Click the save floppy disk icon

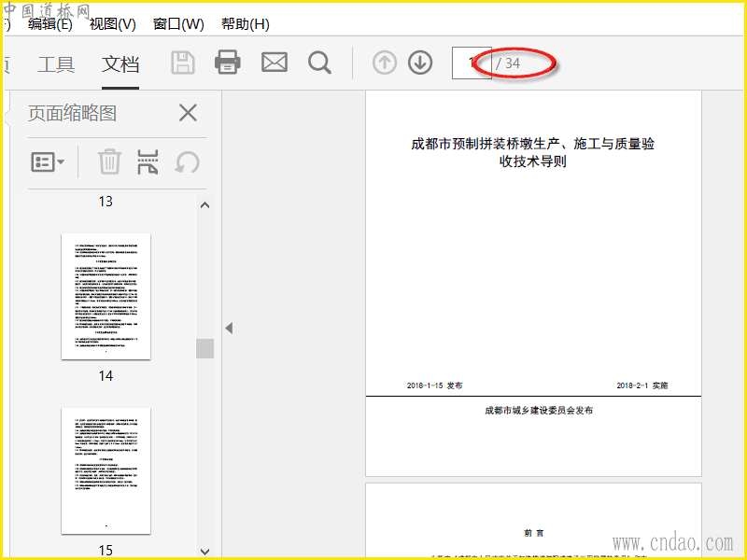(183, 63)
